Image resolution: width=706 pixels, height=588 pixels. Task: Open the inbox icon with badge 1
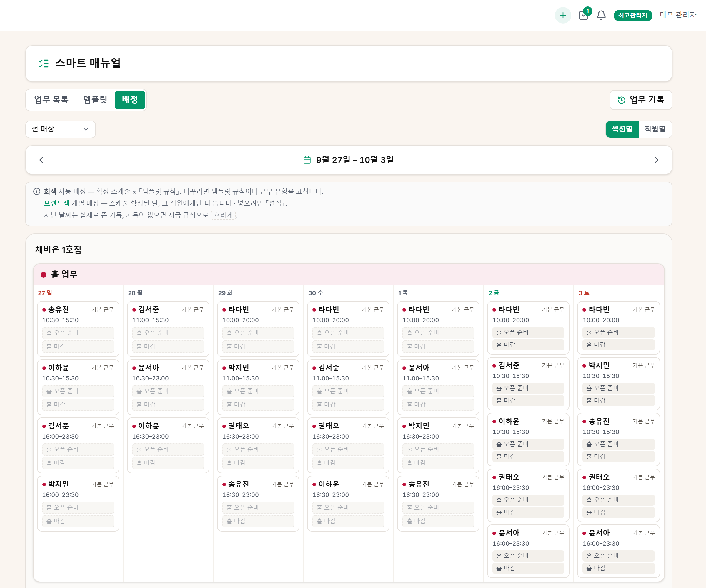[x=584, y=15]
